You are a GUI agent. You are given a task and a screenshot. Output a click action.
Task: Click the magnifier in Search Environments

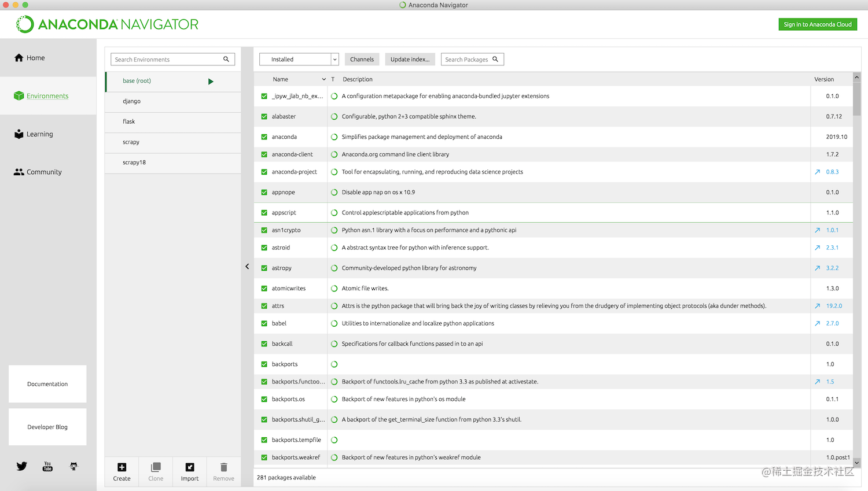tap(226, 59)
